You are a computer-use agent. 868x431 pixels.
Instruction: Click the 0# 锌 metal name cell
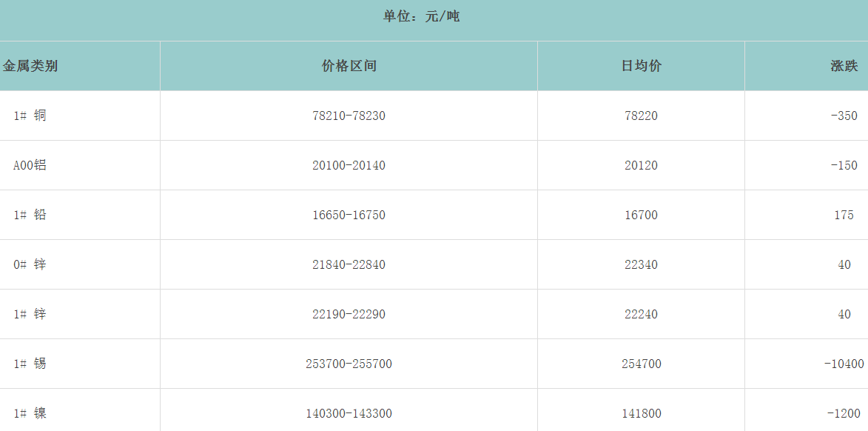pos(30,264)
